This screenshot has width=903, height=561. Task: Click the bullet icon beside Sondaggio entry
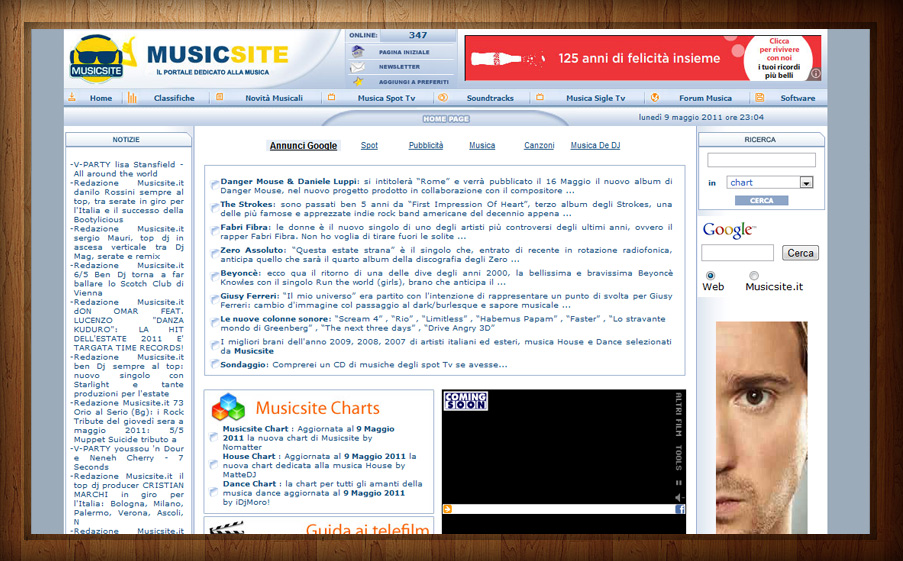click(x=214, y=364)
